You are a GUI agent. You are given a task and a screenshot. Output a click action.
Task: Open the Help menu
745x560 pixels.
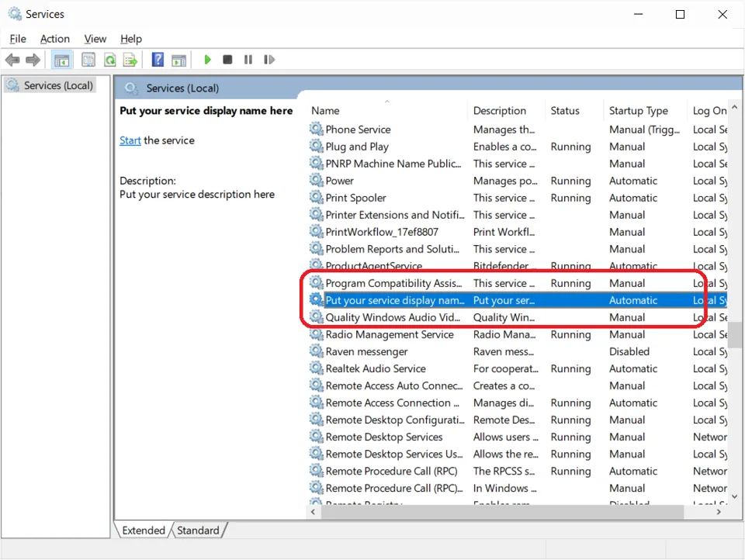(x=131, y=39)
